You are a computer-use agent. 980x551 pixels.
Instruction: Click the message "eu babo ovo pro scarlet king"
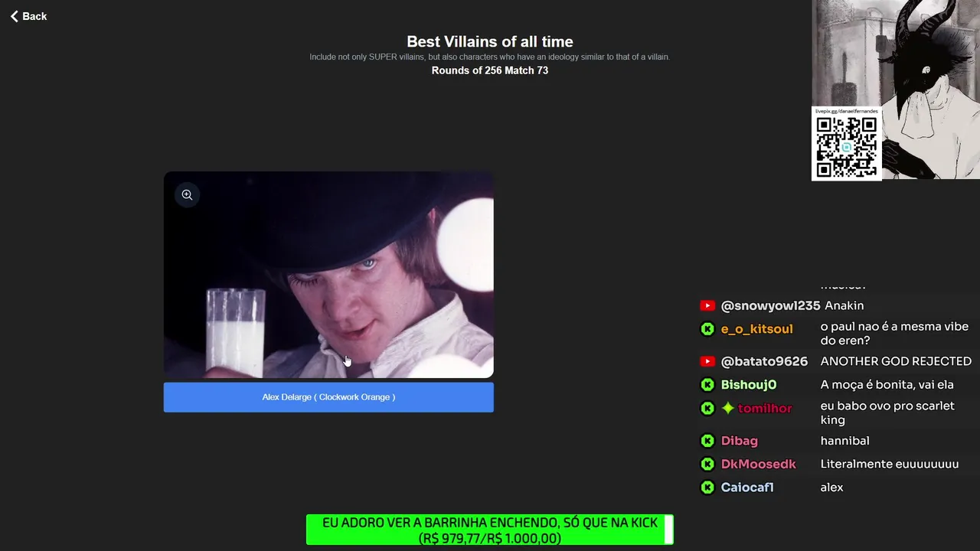tap(887, 412)
